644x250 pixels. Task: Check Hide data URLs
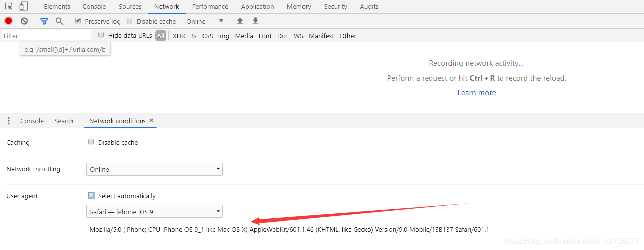(101, 35)
